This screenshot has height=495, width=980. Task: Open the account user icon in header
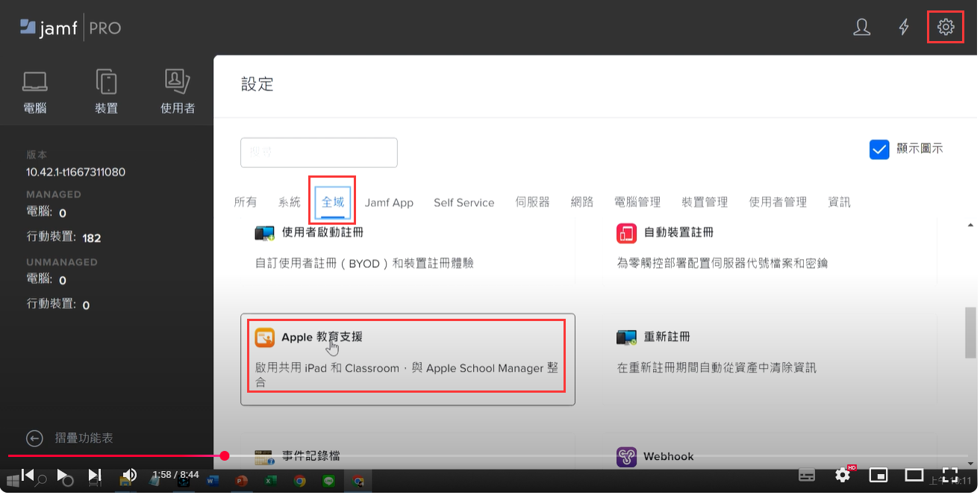coord(862,28)
